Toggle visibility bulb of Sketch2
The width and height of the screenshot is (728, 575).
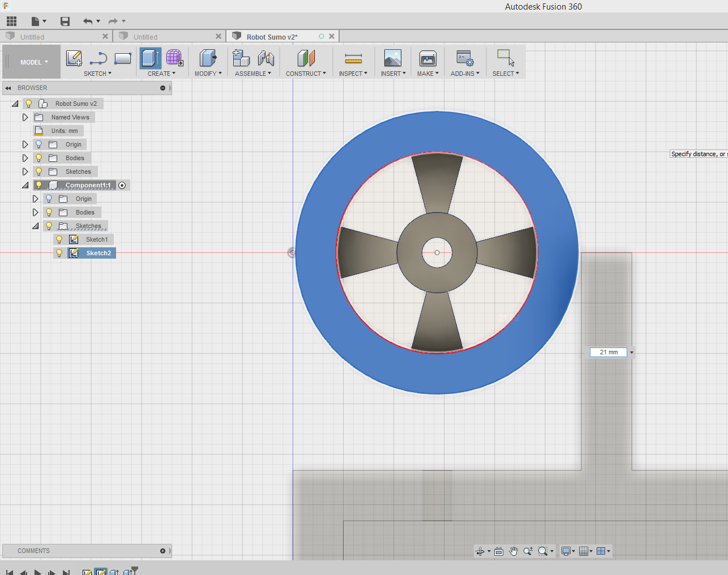tap(59, 253)
